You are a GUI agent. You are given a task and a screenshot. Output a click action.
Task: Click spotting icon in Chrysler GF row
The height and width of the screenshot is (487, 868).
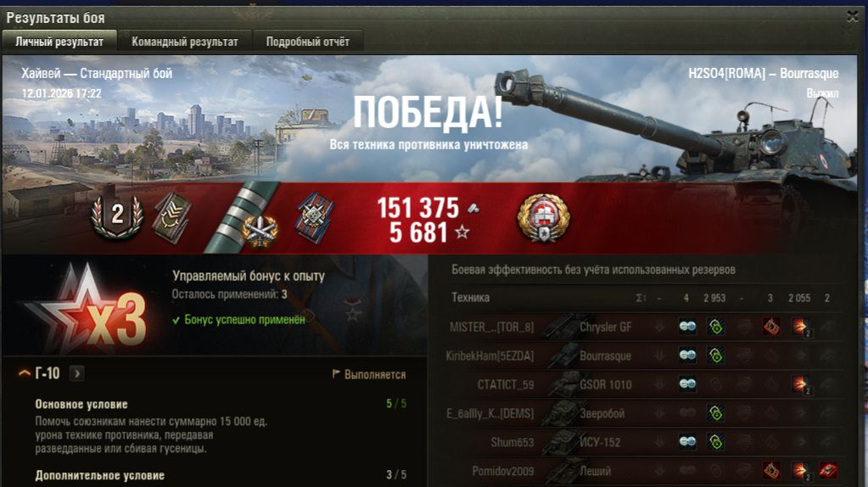pos(687,327)
